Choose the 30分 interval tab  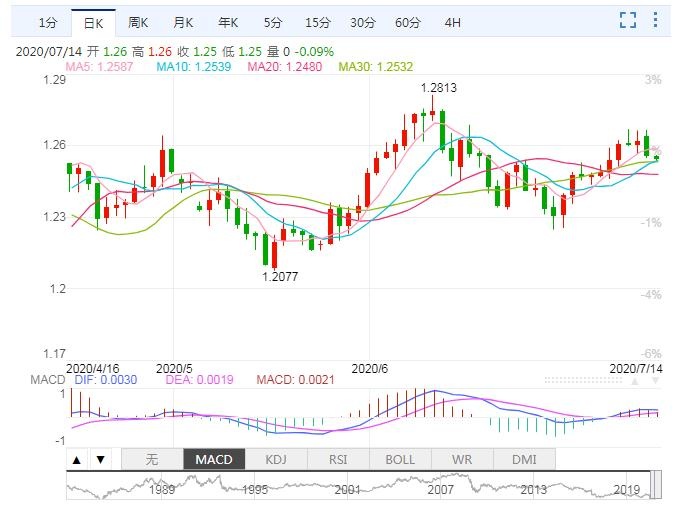[x=363, y=21]
